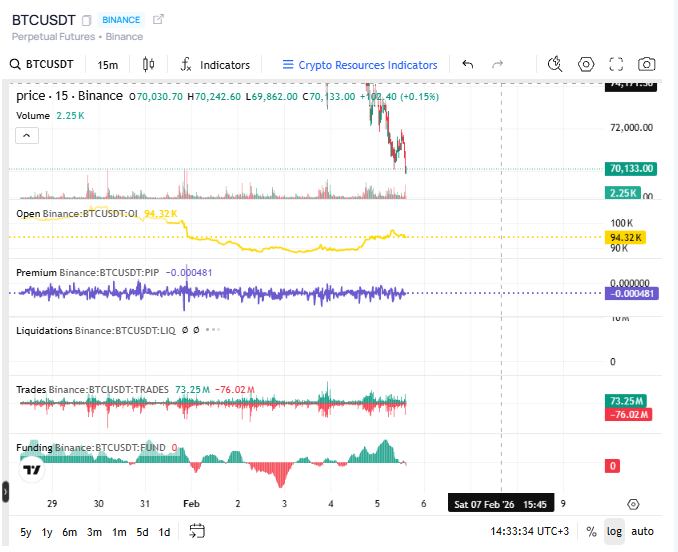Image resolution: width=678 pixels, height=552 pixels.
Task: Set range to 1y
Action: click(x=47, y=532)
